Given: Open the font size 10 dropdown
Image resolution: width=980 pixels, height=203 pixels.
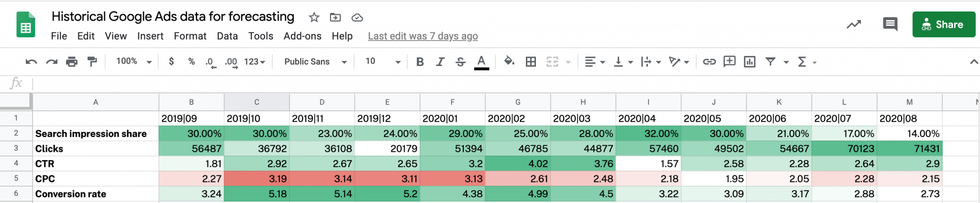Looking at the screenshot, I should tap(383, 62).
